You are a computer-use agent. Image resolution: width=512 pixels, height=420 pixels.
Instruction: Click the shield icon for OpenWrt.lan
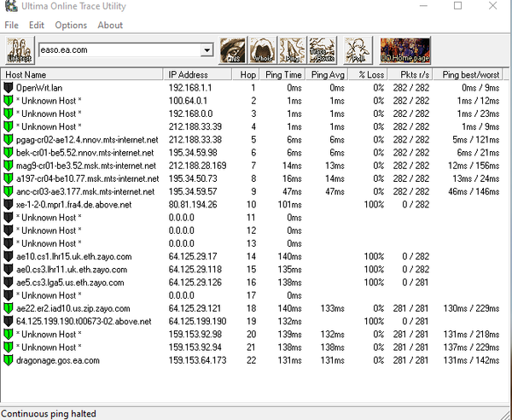pos(9,88)
